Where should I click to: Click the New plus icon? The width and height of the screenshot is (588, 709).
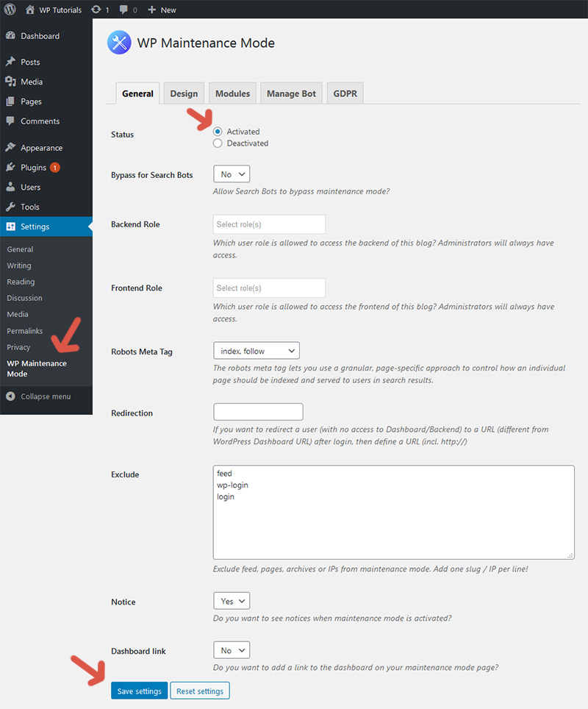point(152,10)
